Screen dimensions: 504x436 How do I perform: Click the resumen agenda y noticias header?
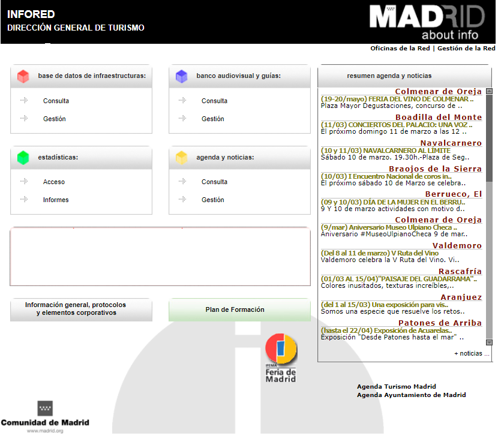click(389, 76)
